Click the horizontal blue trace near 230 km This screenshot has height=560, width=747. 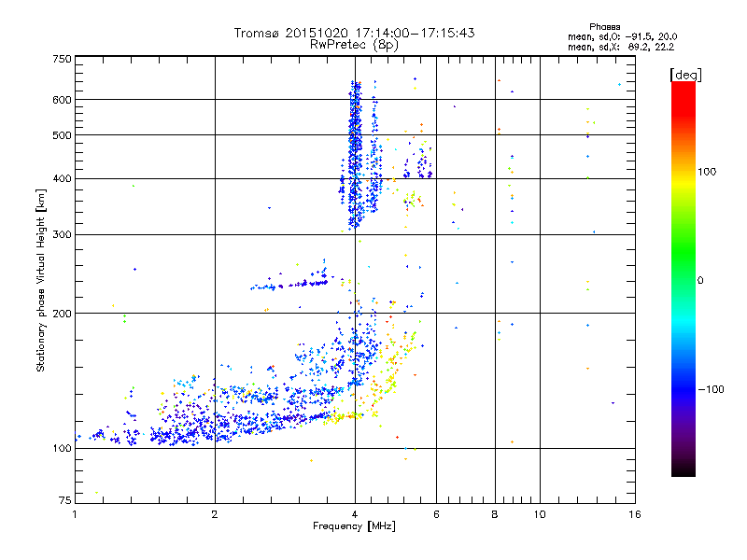click(x=289, y=285)
